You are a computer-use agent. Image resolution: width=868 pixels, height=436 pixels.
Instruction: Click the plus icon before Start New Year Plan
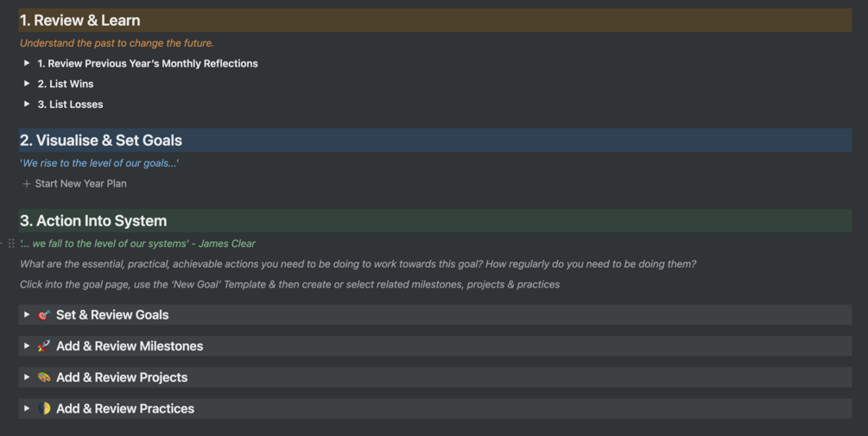[27, 184]
